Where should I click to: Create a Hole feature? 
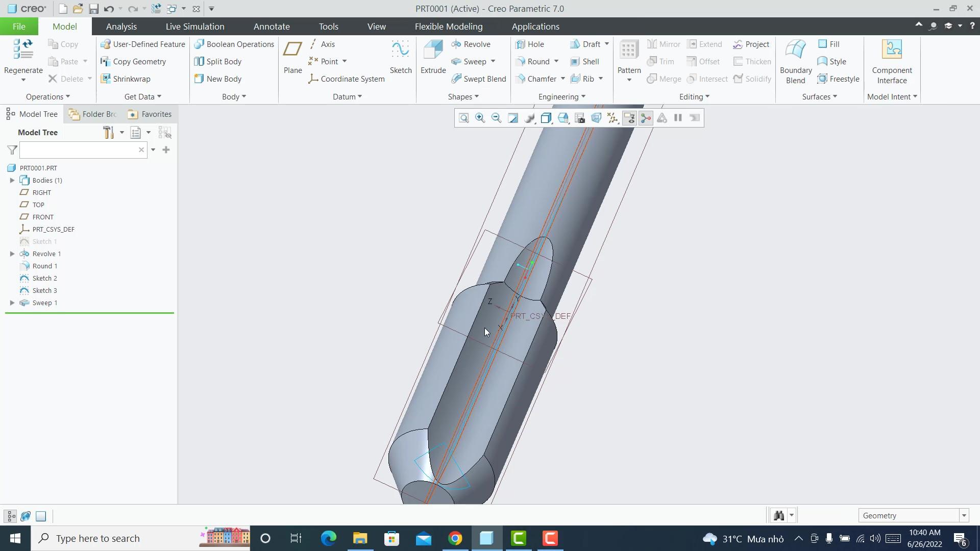point(531,44)
